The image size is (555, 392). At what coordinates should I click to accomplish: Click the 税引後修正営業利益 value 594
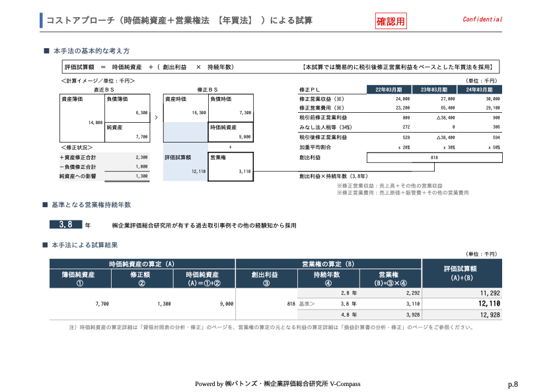pyautogui.click(x=496, y=137)
